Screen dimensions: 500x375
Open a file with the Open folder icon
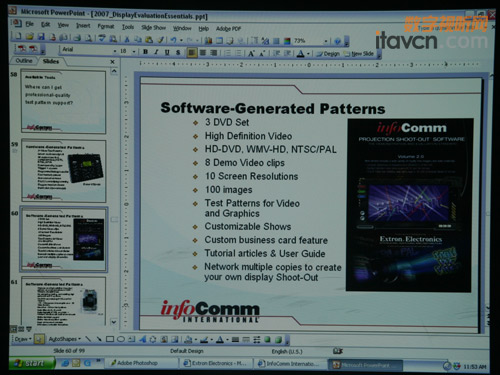tap(30, 37)
